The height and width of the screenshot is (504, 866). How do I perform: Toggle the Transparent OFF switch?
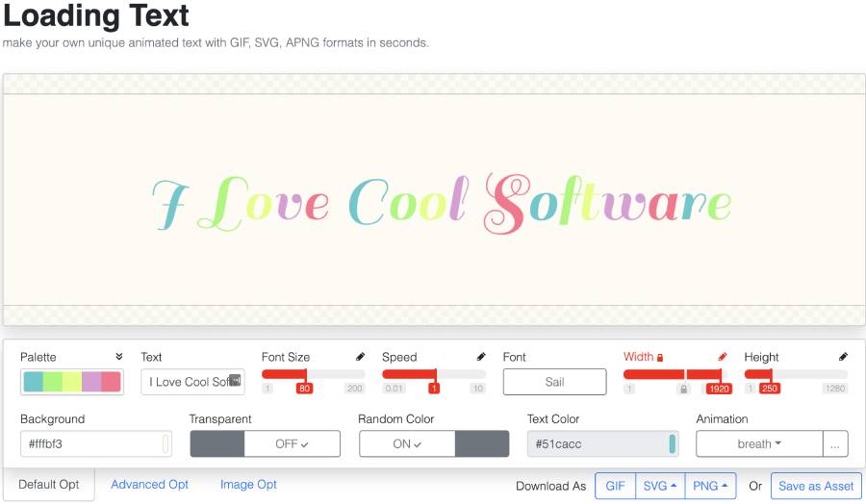click(x=266, y=443)
